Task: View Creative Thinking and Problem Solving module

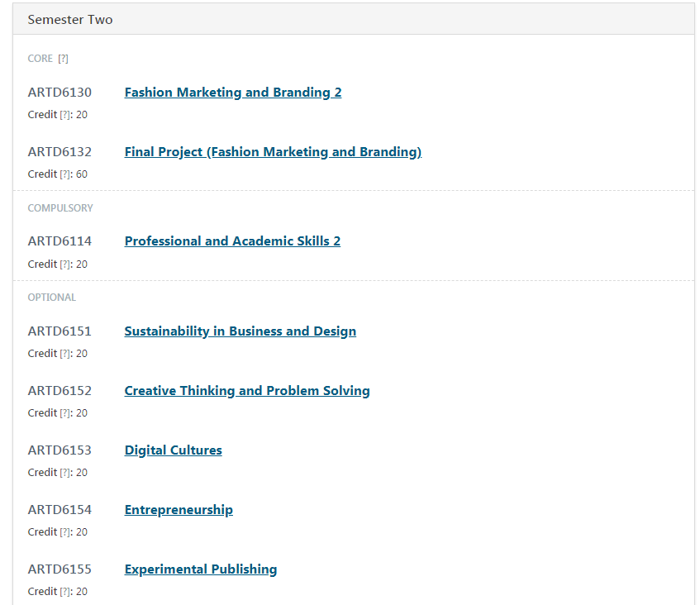Action: tap(247, 391)
